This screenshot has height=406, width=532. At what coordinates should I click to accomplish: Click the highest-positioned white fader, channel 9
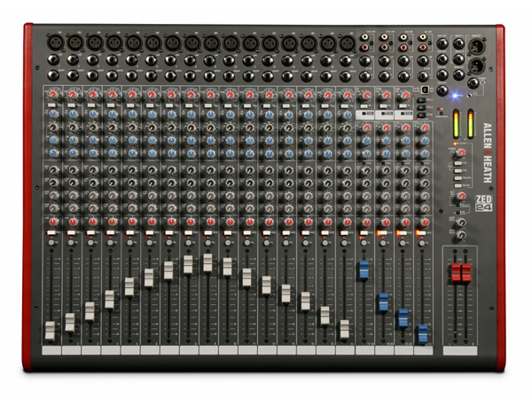(x=207, y=263)
